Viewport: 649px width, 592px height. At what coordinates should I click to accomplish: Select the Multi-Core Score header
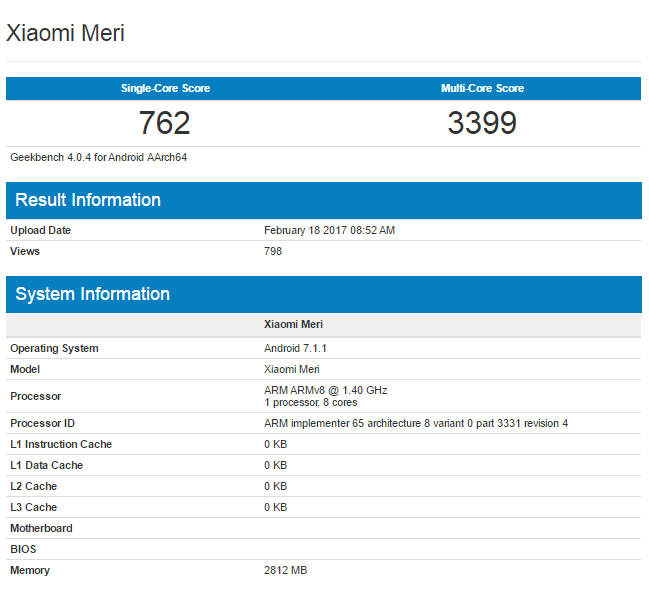(x=482, y=88)
